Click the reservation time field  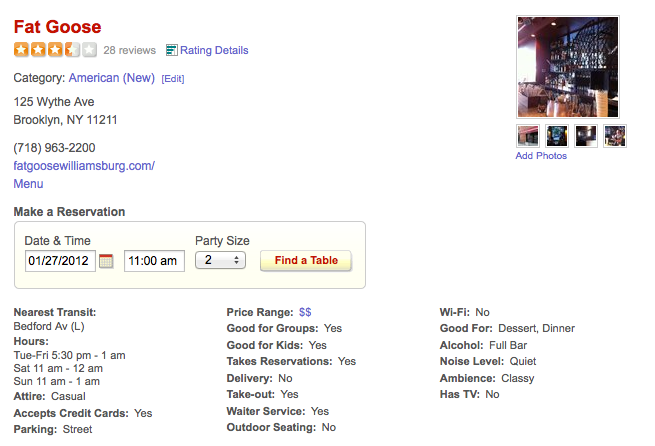(x=153, y=261)
